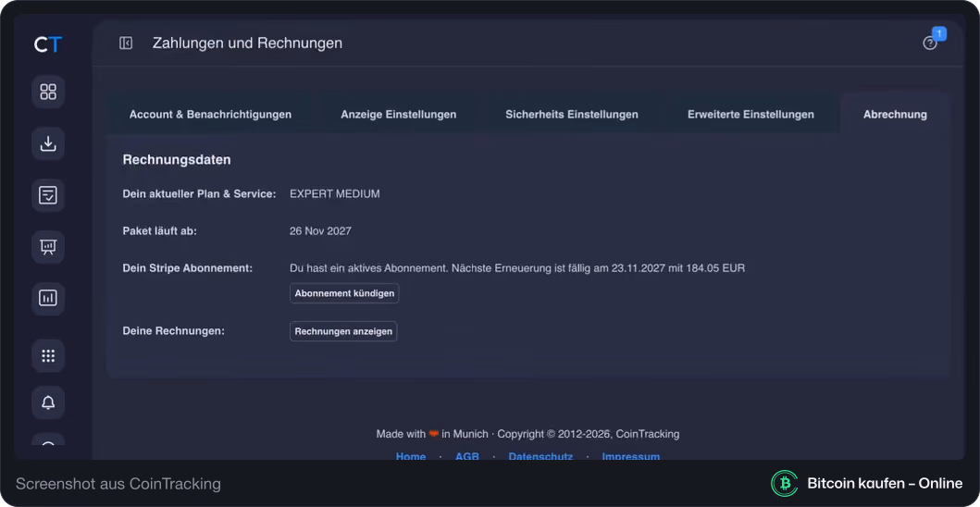The image size is (980, 507).
Task: Click the Made with heart in Munich text
Action: coord(432,434)
